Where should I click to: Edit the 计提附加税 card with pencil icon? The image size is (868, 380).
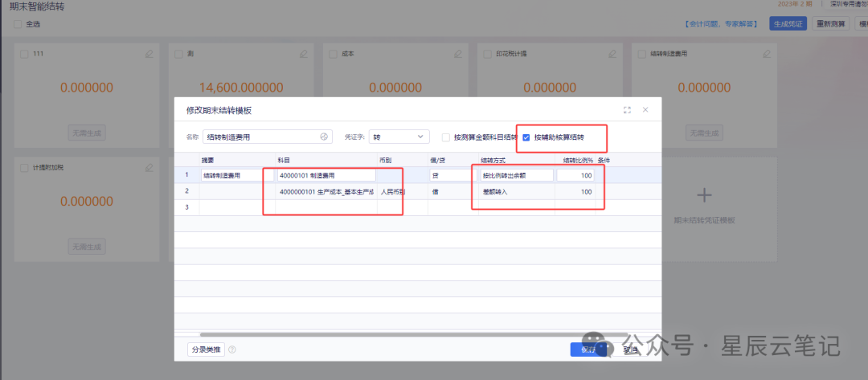[x=149, y=167]
